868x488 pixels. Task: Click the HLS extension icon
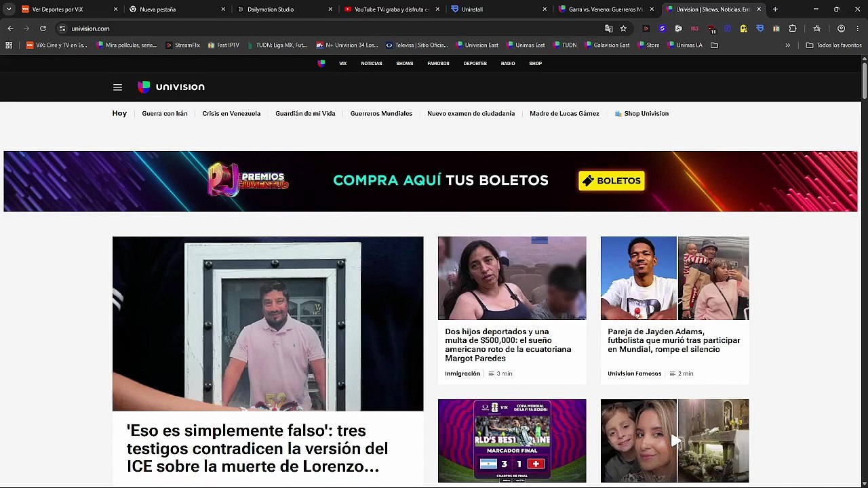pyautogui.click(x=694, y=28)
